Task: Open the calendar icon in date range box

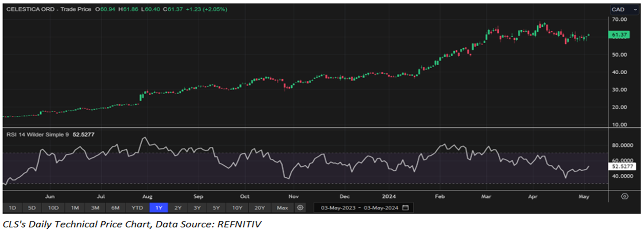Action: (x=405, y=207)
